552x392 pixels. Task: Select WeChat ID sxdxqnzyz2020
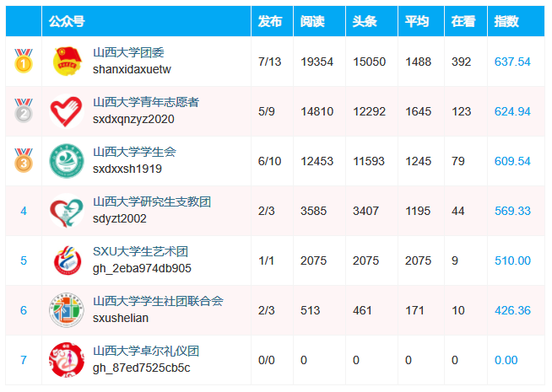point(133,119)
